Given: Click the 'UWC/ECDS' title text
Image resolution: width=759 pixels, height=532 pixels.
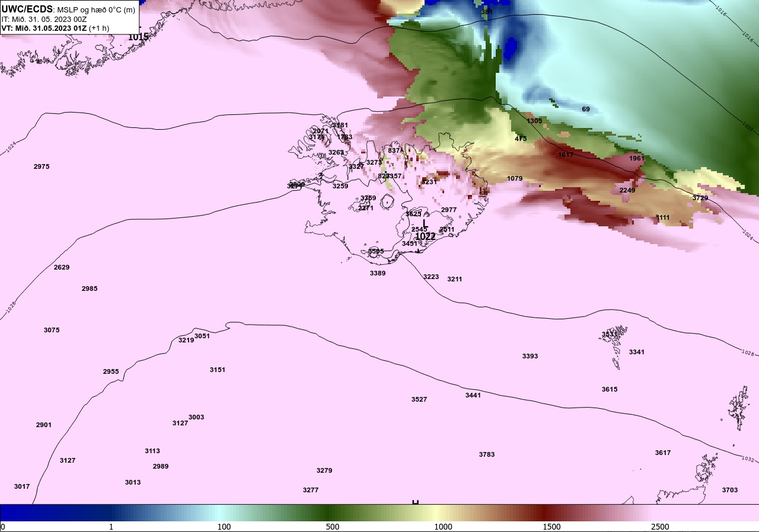Looking at the screenshot, I should coord(27,9).
